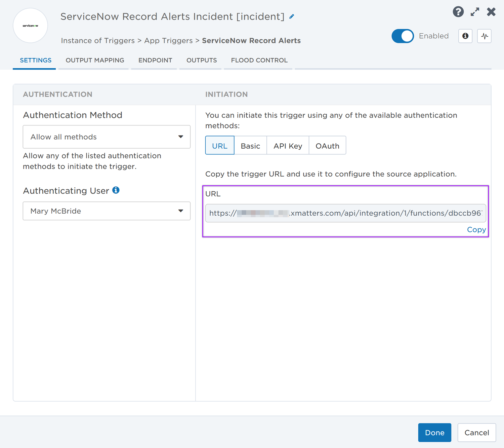Click 'Instance of Triggers' breadcrumb text
Viewport: 504px width, 448px height.
point(98,41)
